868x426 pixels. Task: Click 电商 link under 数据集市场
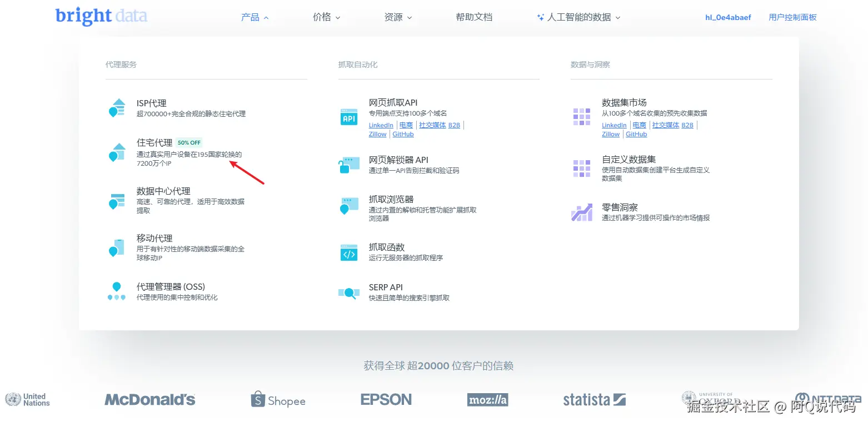pos(640,125)
